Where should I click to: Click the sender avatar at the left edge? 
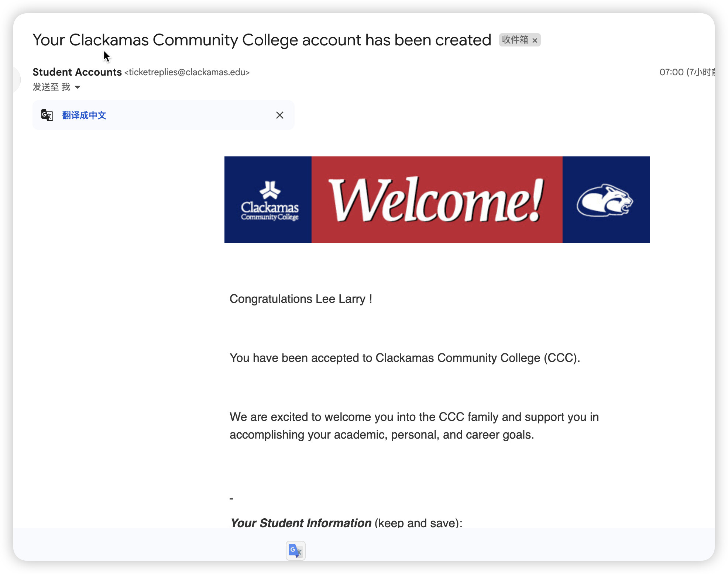[x=16, y=79]
